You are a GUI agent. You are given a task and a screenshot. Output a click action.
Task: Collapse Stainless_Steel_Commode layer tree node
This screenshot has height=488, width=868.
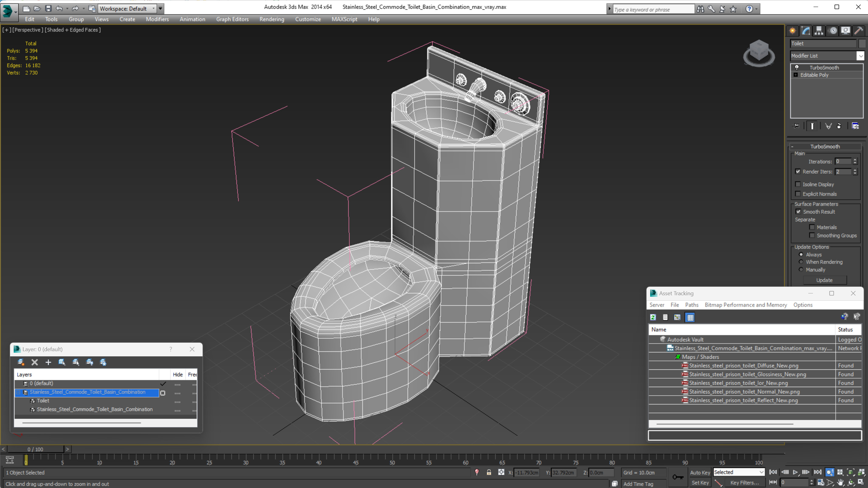18,392
